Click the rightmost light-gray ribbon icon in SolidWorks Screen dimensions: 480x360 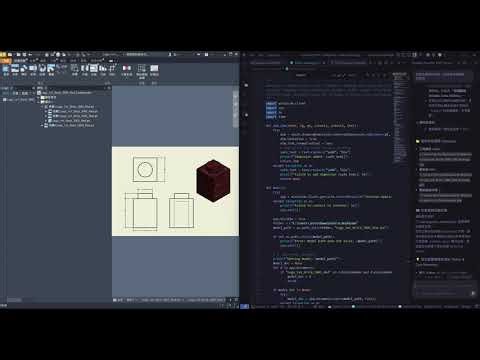[154, 69]
